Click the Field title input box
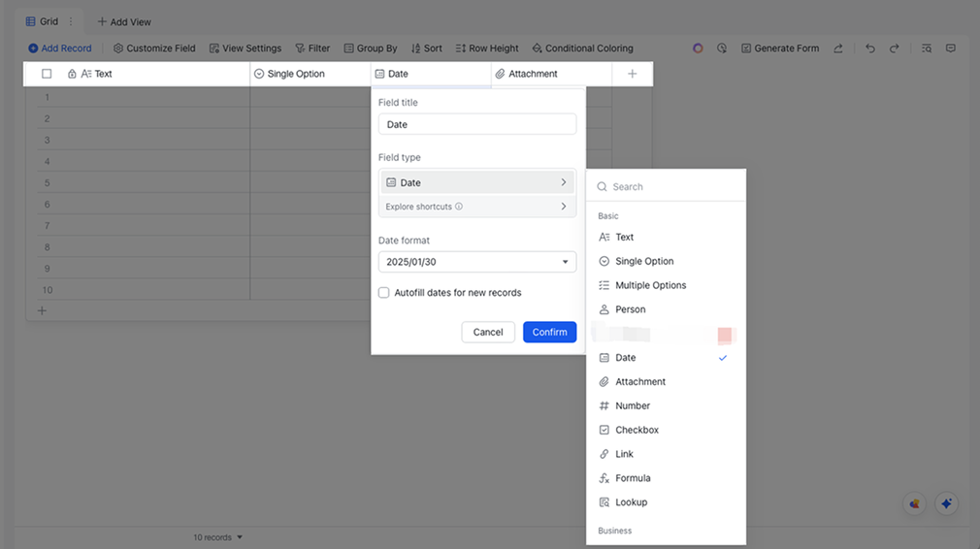This screenshot has width=980, height=549. (476, 124)
